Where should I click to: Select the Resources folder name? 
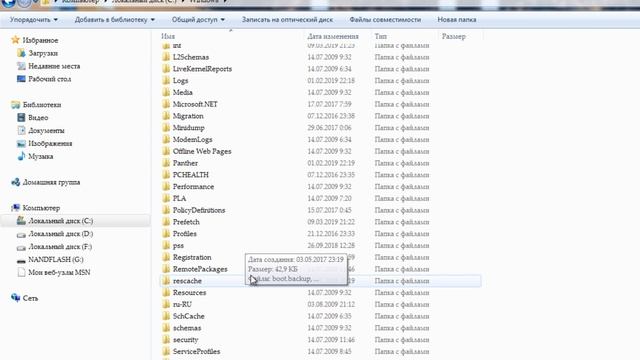tap(189, 293)
